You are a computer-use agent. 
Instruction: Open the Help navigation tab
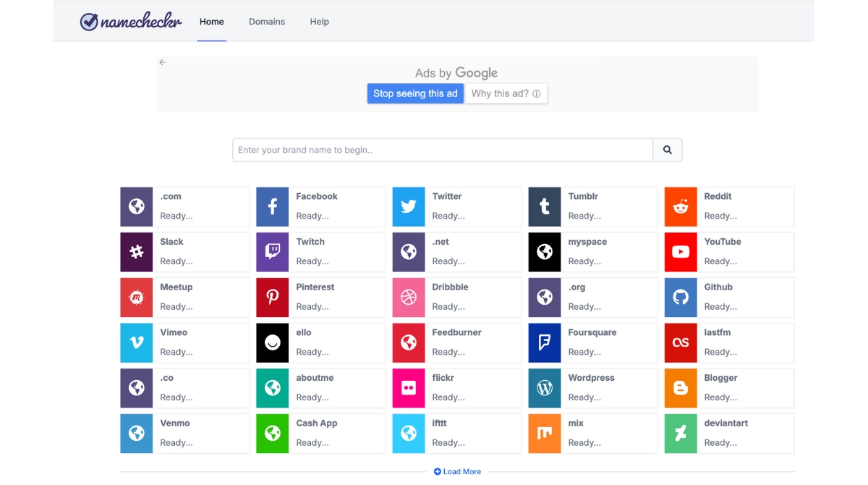point(319,22)
